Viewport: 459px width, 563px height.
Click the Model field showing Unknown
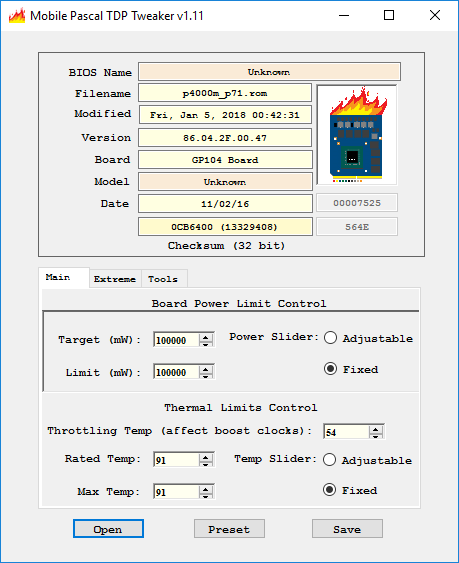(x=225, y=182)
